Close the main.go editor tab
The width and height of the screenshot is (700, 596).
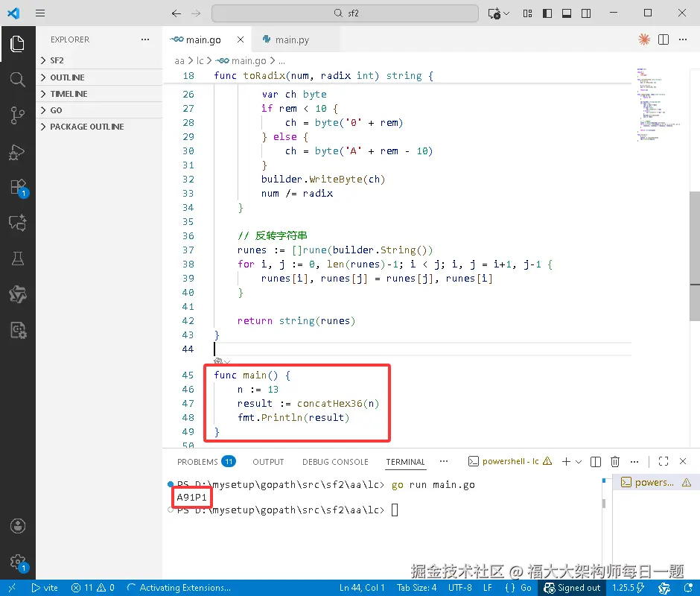(x=241, y=39)
